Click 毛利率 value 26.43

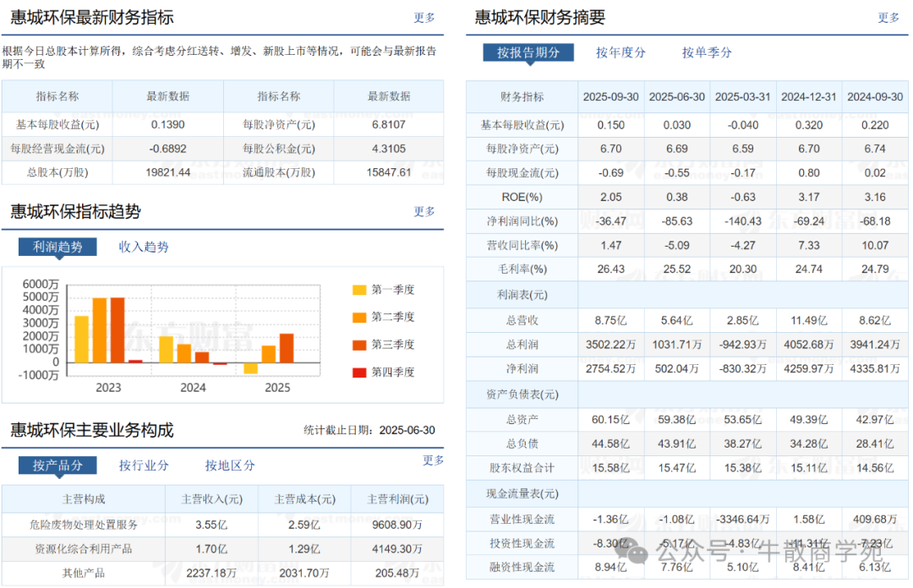(611, 269)
